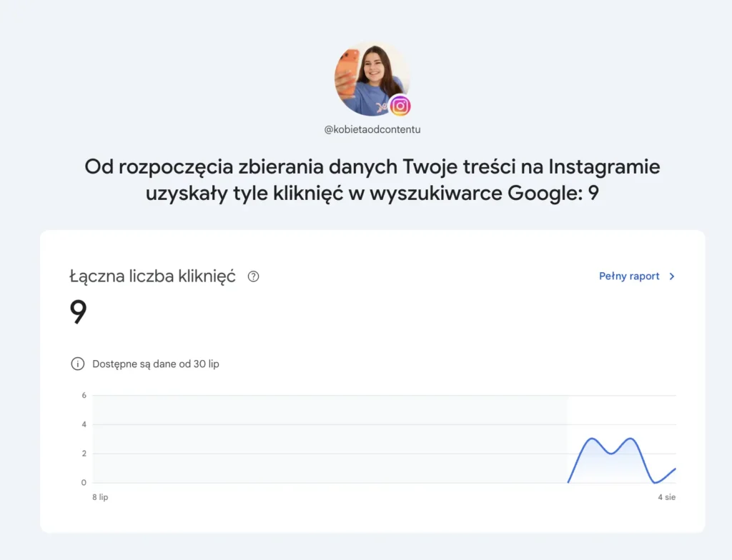Click the y-axis label 2 on chart

click(x=84, y=453)
